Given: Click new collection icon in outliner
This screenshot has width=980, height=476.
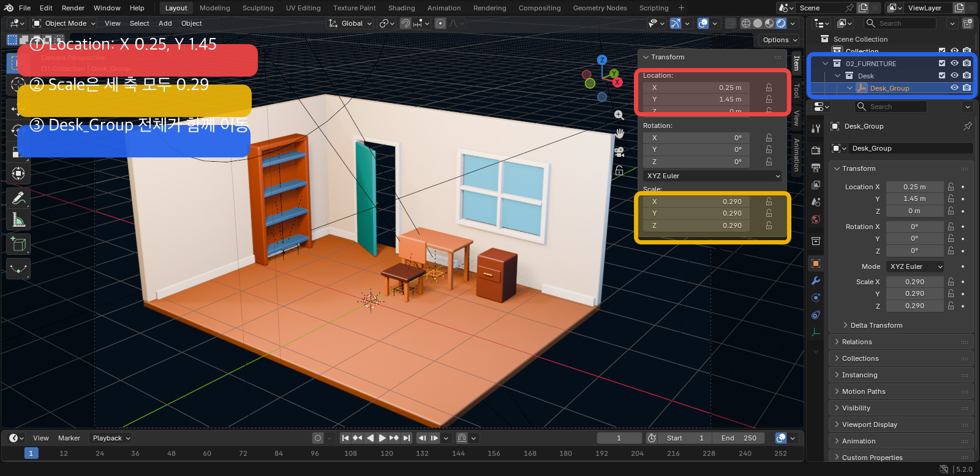Looking at the screenshot, I should point(968,23).
